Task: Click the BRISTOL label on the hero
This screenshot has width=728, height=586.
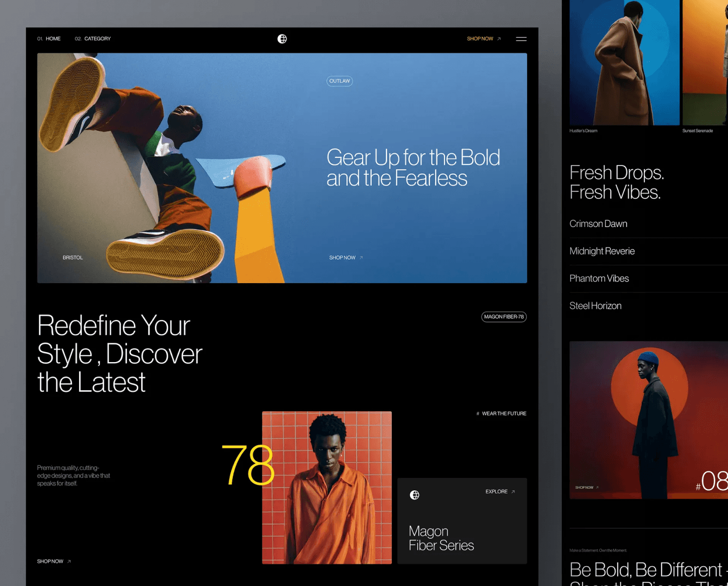Action: (x=73, y=257)
